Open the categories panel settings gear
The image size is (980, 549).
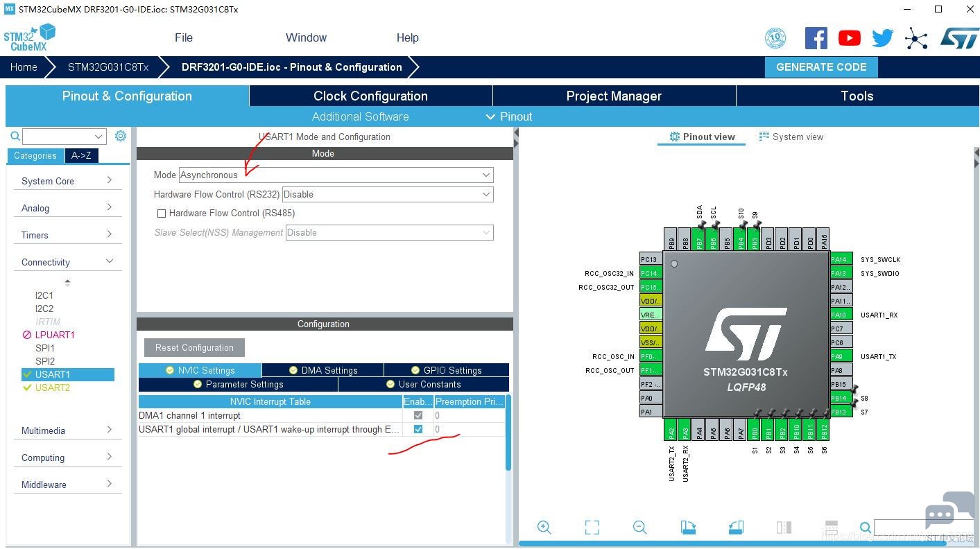coord(121,136)
